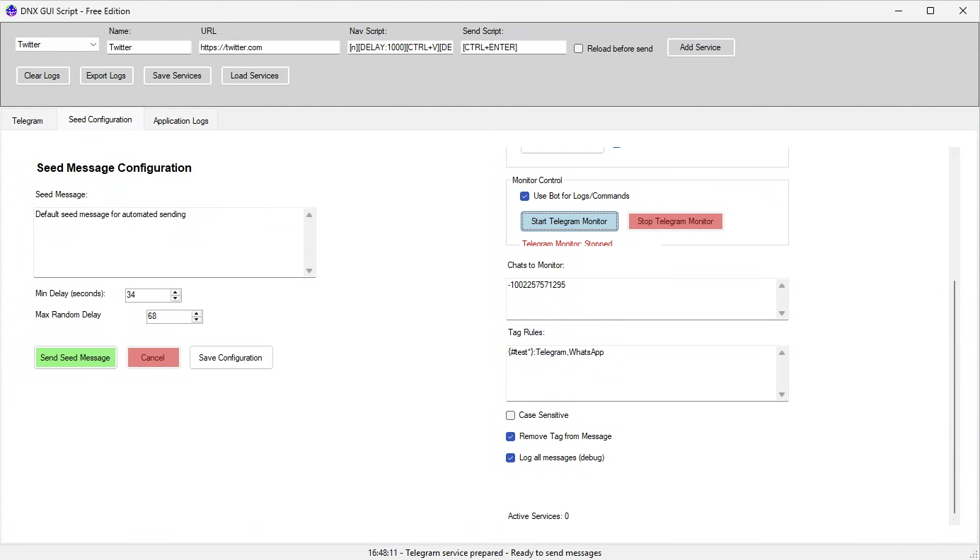Click the Nav Script input field
980x560 pixels.
pyautogui.click(x=400, y=47)
